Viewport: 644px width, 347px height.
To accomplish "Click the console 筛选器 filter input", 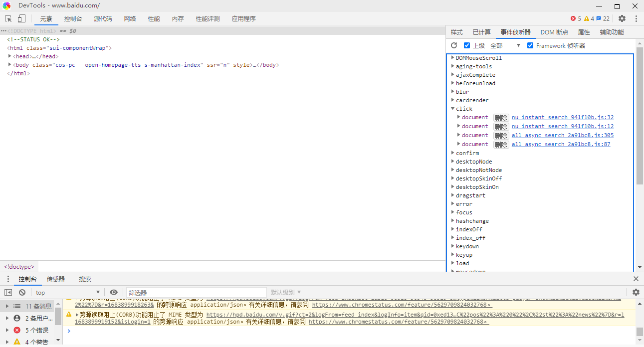I will (197, 292).
